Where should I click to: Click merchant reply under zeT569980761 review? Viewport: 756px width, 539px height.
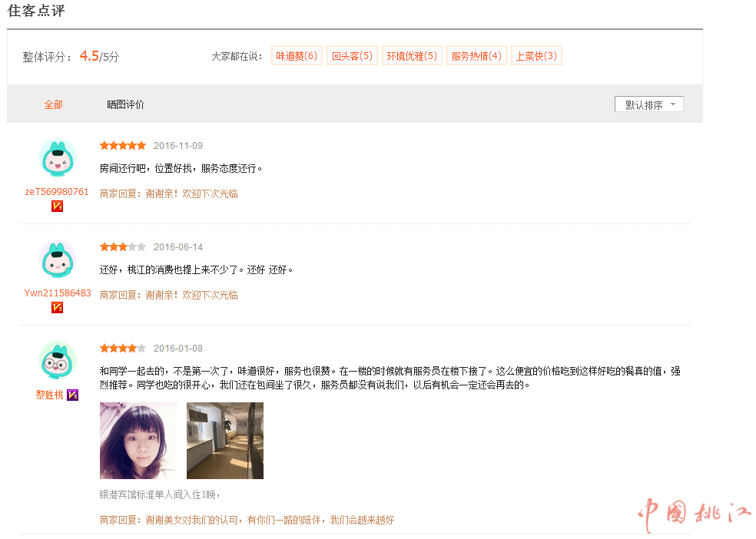(x=169, y=193)
